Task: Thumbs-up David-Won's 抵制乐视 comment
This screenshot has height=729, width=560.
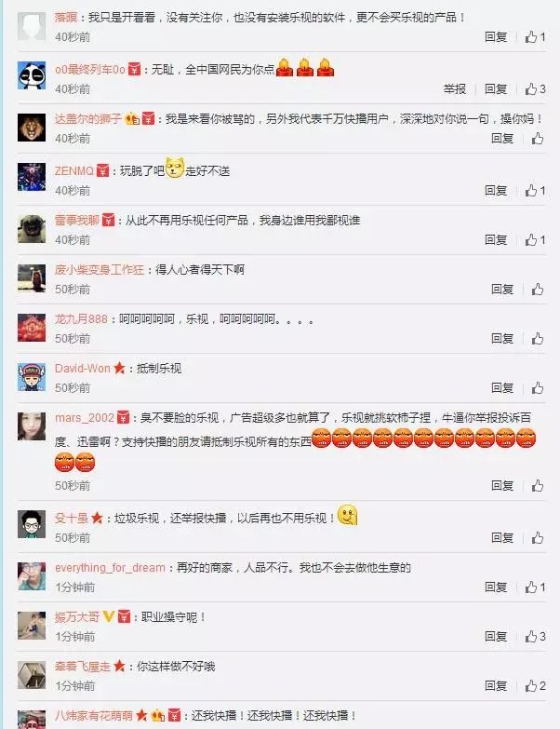Action: (538, 387)
